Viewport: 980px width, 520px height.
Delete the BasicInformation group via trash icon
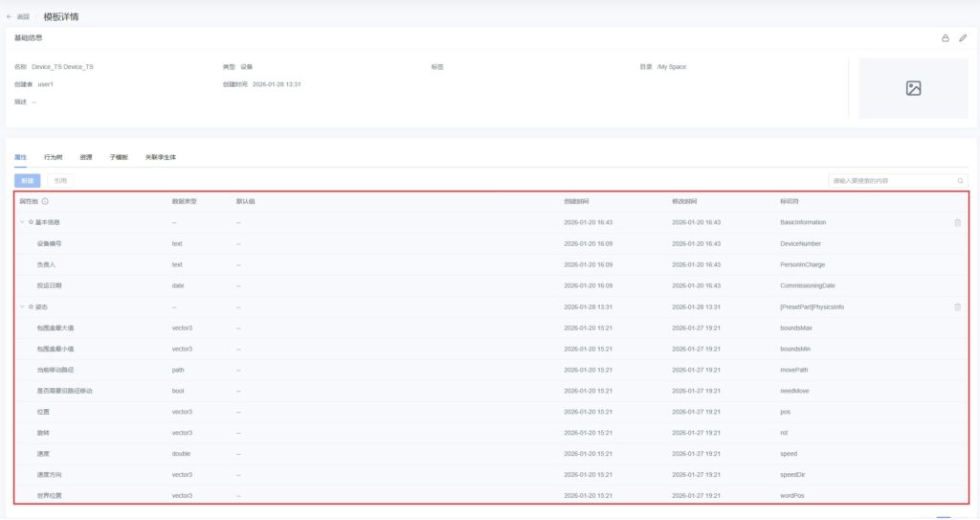(x=957, y=222)
